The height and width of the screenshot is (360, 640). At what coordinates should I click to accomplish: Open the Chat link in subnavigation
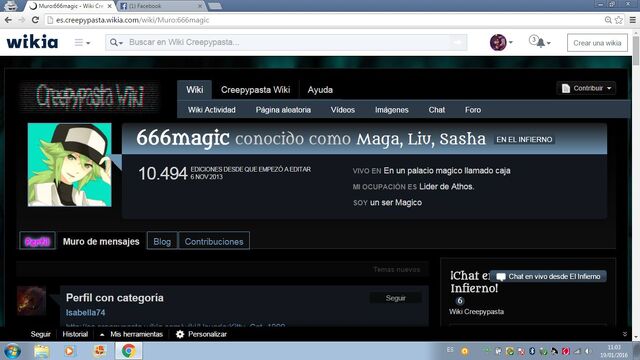point(436,110)
